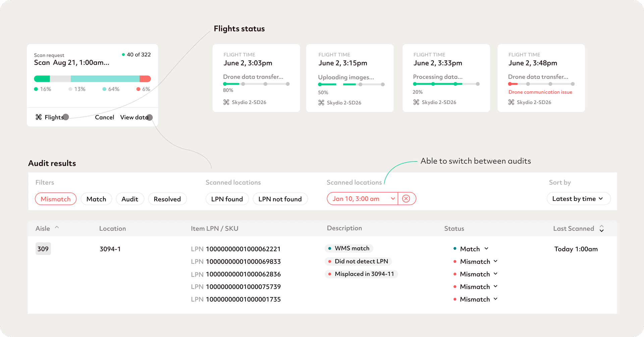Open View data for the scan

click(134, 117)
